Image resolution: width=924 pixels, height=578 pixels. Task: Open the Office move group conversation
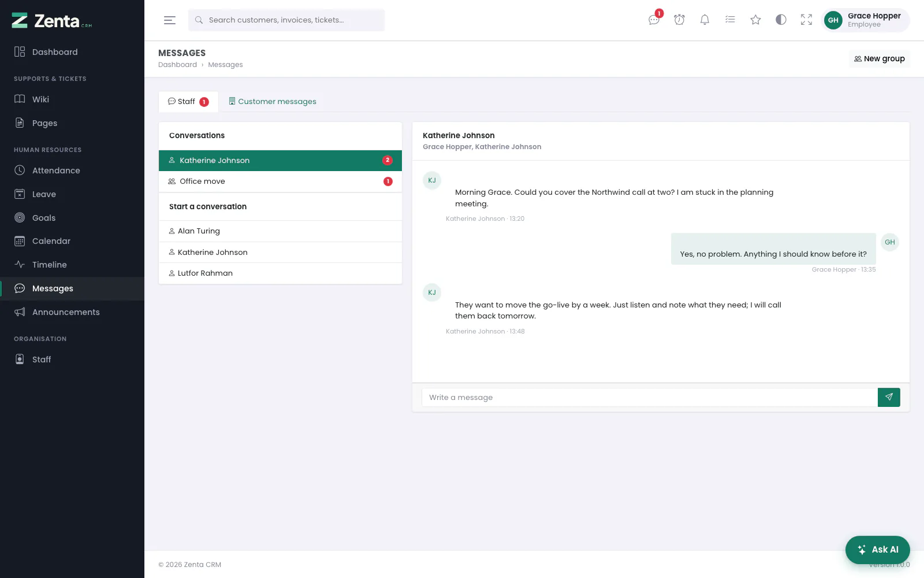pyautogui.click(x=280, y=181)
